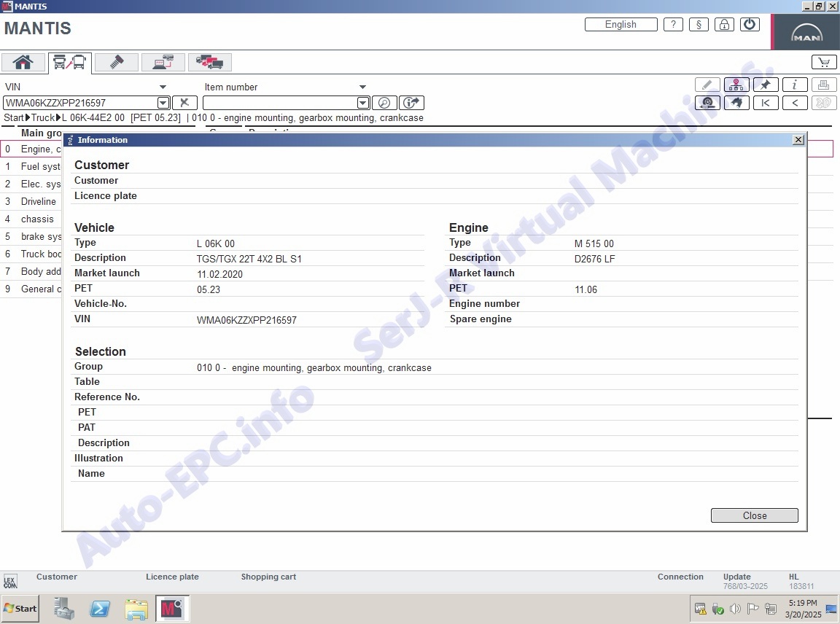Open the shopping cart icon
The height and width of the screenshot is (624, 840).
click(824, 62)
